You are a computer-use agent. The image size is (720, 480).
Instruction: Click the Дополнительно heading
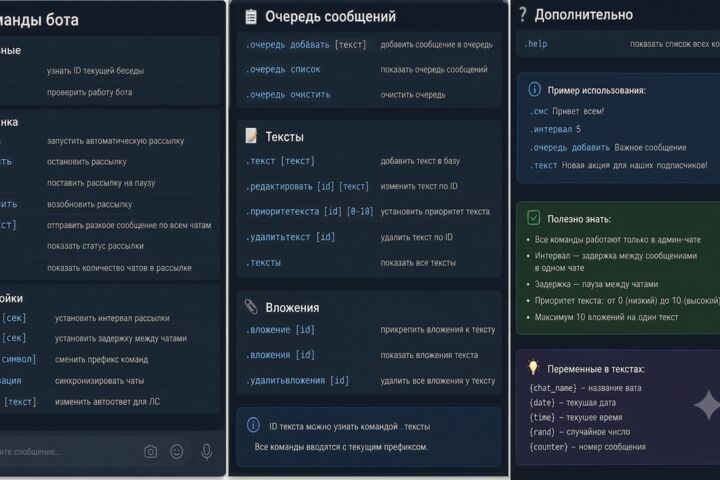tap(584, 15)
